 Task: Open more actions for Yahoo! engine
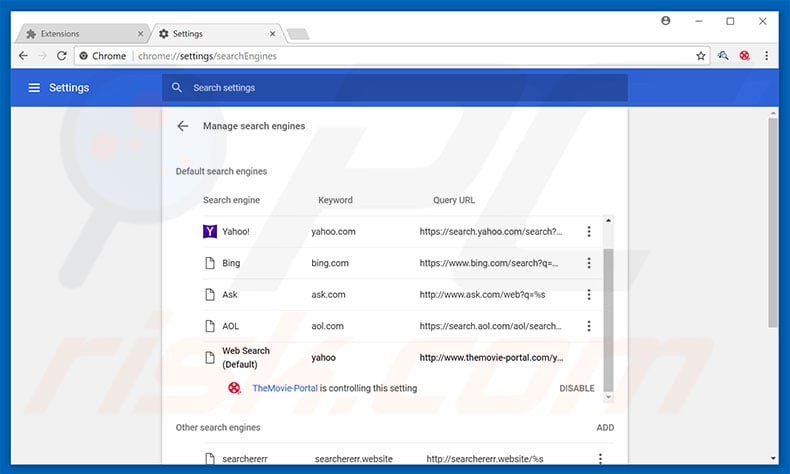tap(588, 232)
